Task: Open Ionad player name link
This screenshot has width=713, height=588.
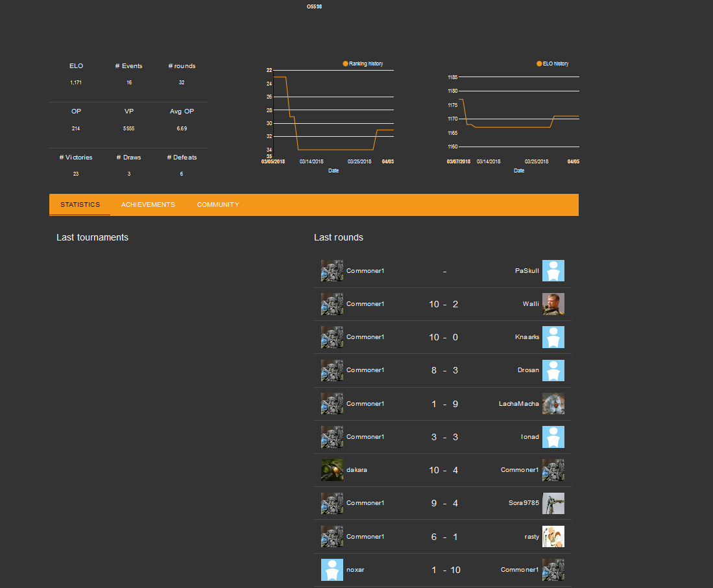Action: 530,437
